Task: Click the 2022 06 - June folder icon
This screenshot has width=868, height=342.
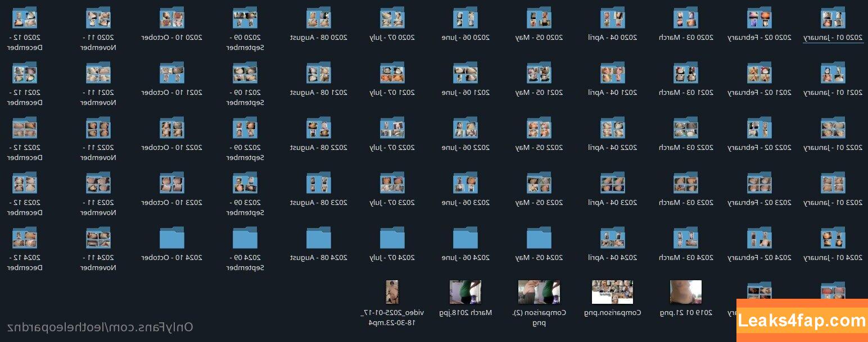Action: pyautogui.click(x=465, y=128)
